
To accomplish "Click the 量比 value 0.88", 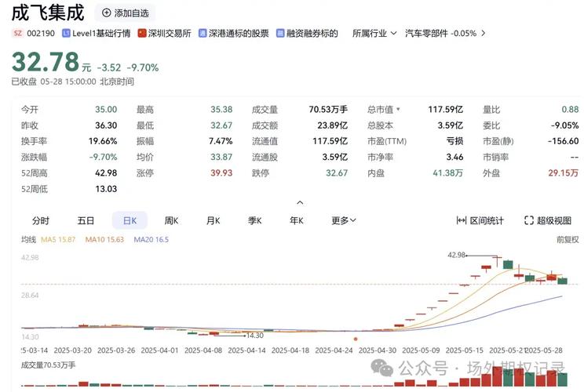I will 570,109.
